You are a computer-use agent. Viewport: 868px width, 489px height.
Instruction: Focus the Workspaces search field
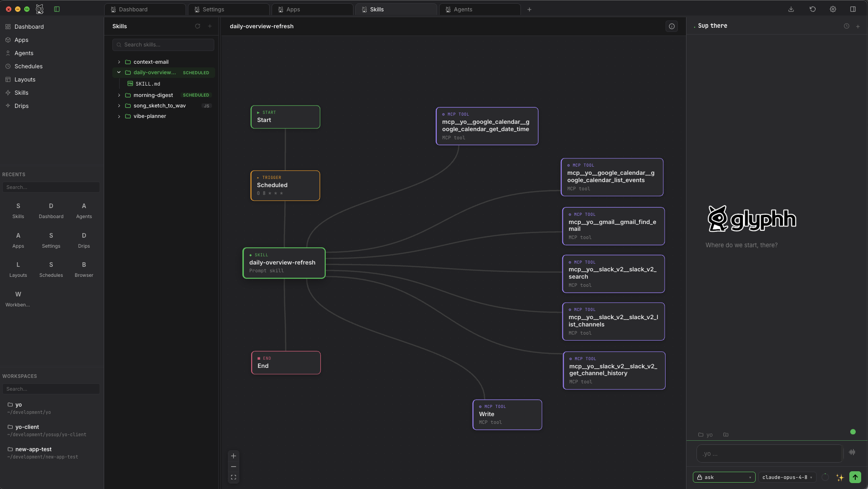pos(51,389)
